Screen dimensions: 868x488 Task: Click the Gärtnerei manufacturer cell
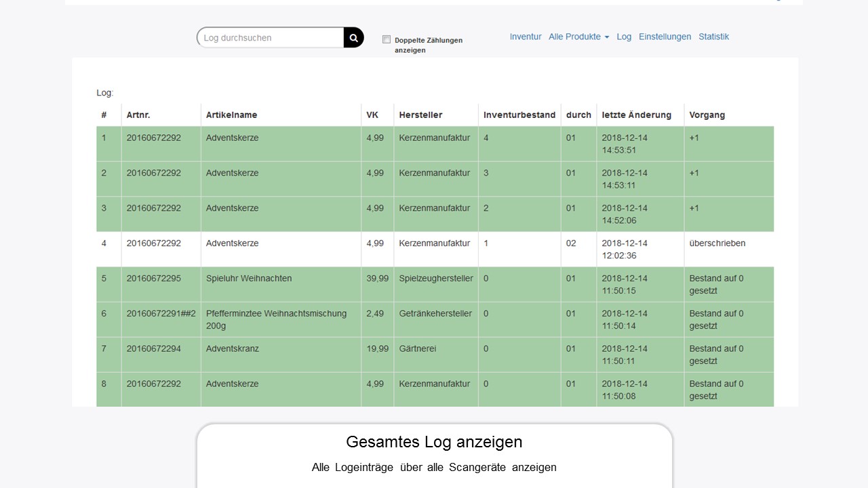417,349
